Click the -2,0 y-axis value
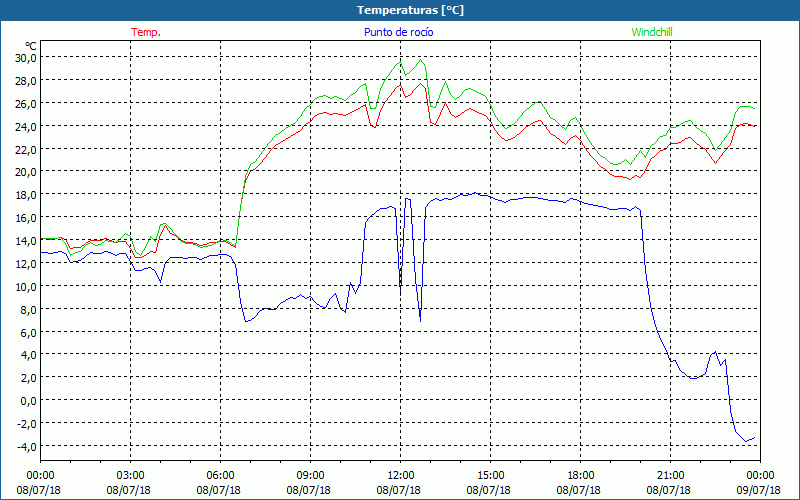800x500 pixels. pyautogui.click(x=27, y=424)
